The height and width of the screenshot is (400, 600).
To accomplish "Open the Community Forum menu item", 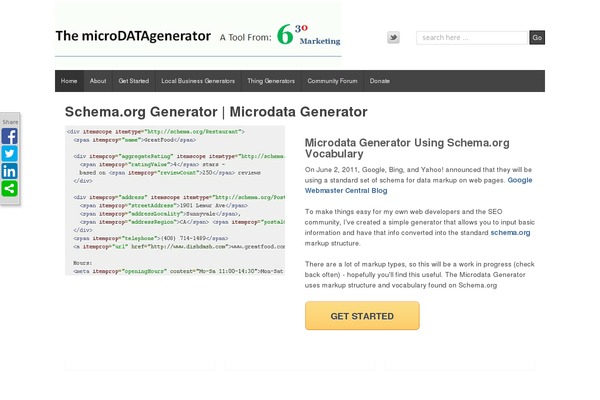I will 333,80.
